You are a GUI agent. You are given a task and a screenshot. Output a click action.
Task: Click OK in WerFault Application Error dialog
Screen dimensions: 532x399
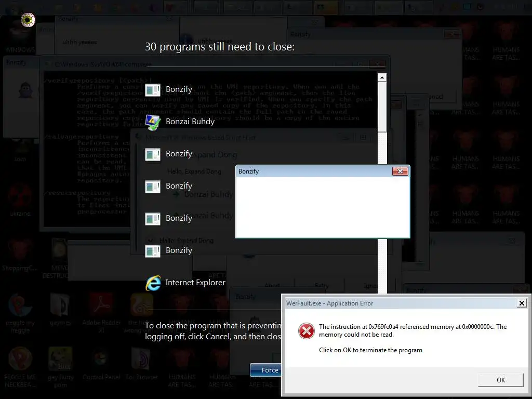[x=501, y=380]
